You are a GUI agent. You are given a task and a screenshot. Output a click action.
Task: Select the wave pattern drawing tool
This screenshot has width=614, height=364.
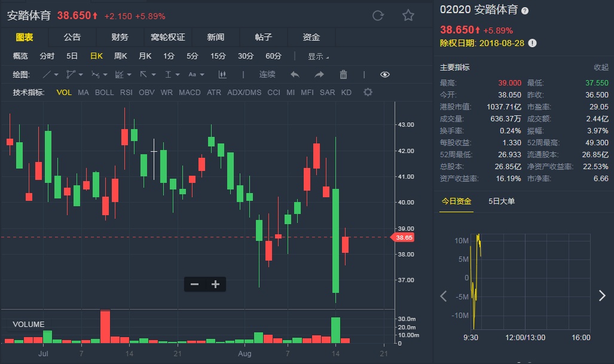click(x=95, y=74)
